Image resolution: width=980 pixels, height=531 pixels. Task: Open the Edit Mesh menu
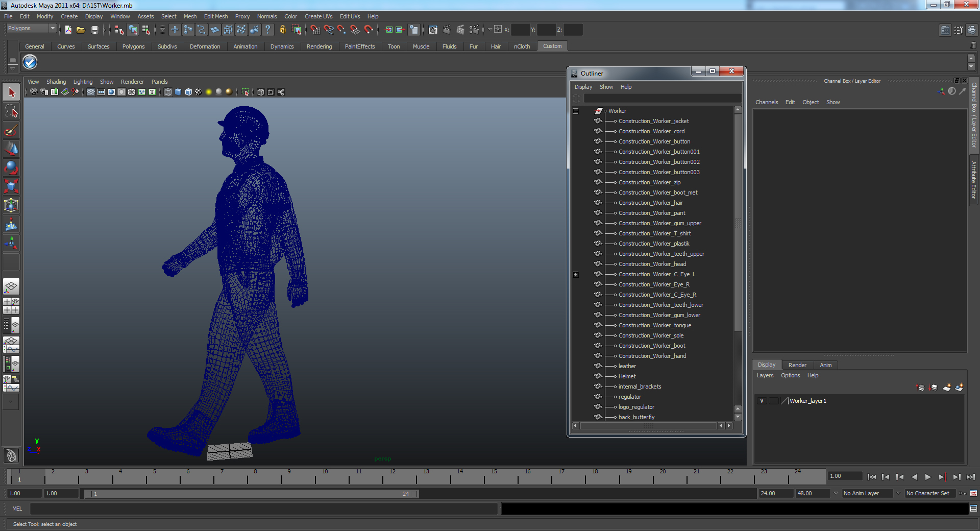coord(216,16)
